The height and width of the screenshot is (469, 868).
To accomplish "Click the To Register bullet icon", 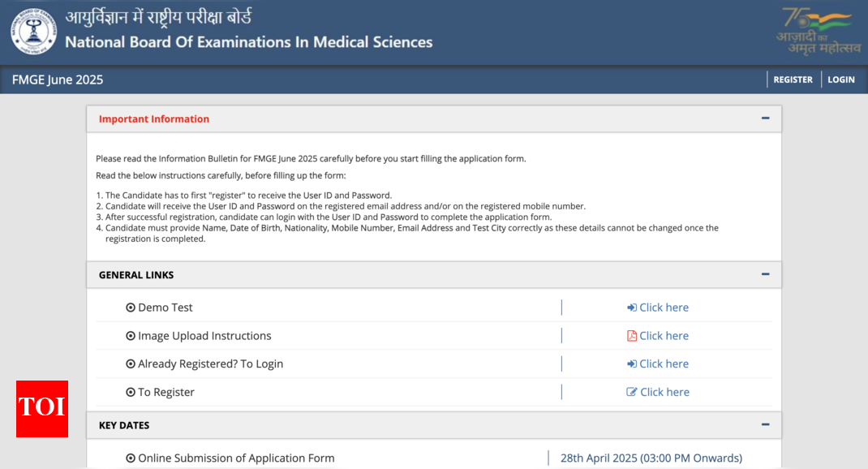I will point(131,392).
